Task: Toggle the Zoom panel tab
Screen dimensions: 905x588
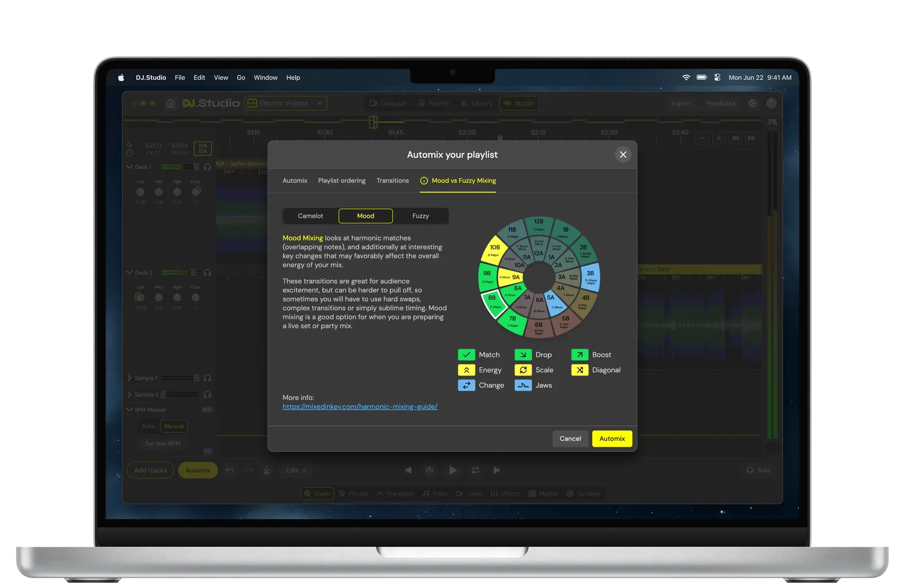Action: [x=317, y=494]
